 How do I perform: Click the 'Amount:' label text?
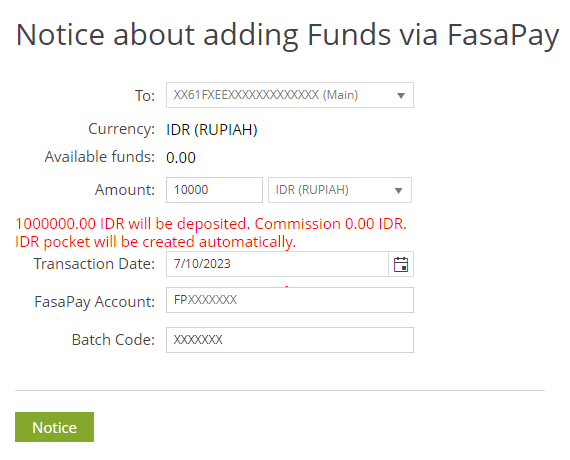tap(125, 190)
